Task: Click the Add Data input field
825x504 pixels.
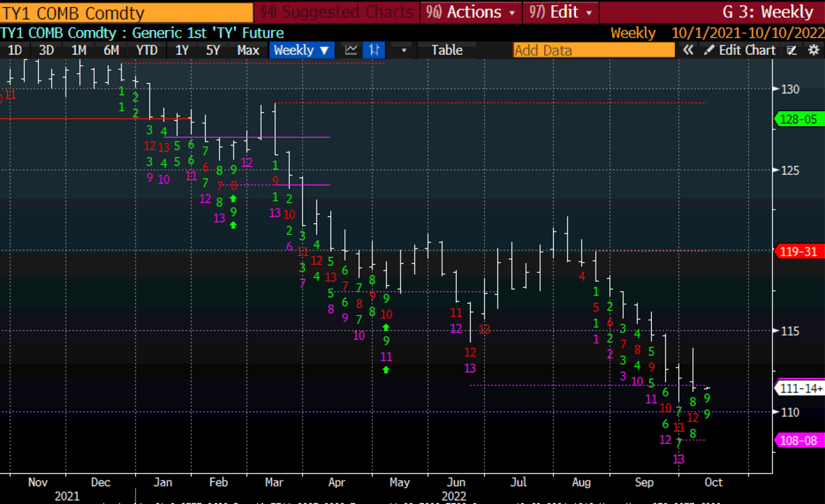Action: click(x=594, y=50)
